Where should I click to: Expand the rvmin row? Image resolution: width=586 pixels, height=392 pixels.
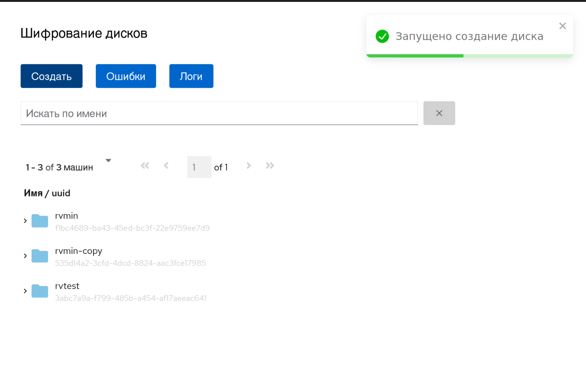(x=25, y=221)
